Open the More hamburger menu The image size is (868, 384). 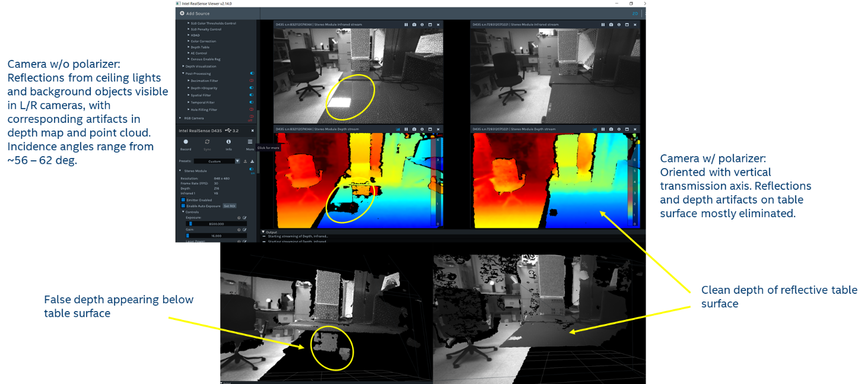click(250, 142)
